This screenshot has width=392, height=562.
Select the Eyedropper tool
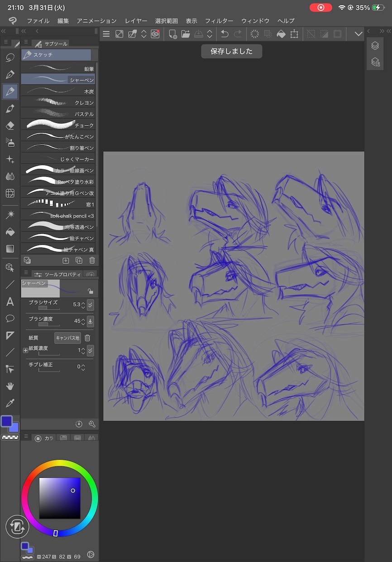(x=10, y=403)
